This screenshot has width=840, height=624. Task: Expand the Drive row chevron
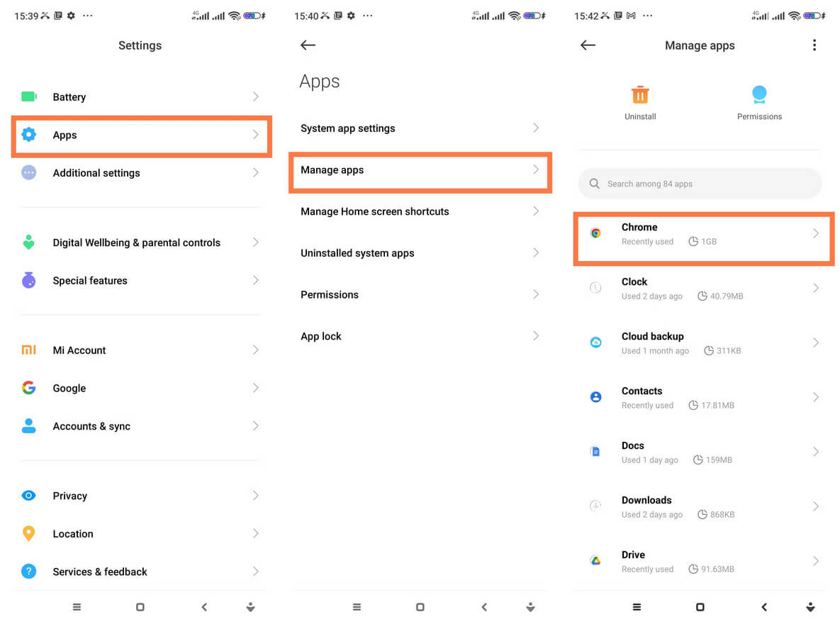coord(815,561)
